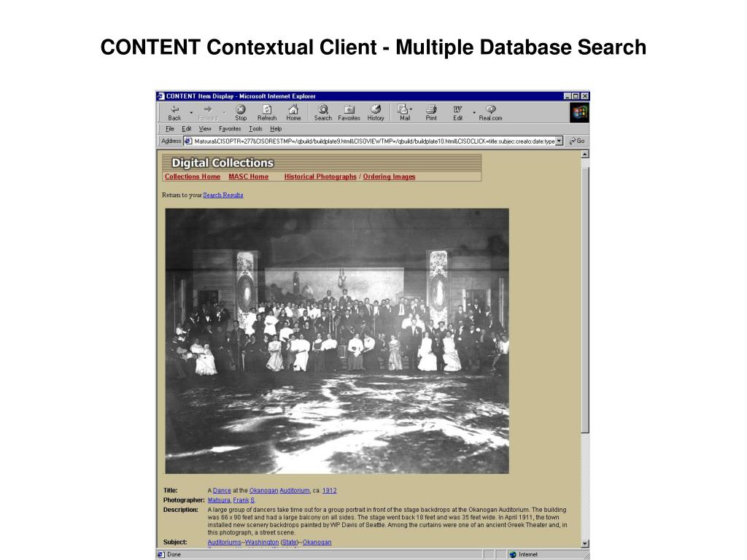Click the Okanogan link in Title row
The width and height of the screenshot is (747, 560).
263,491
